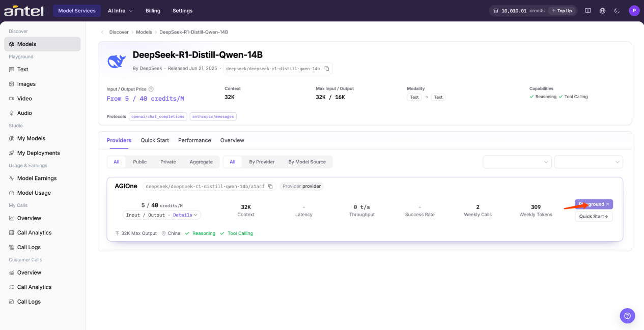Switch to the Quick Start tab
Viewport: 644px width, 330px height.
[x=155, y=140]
